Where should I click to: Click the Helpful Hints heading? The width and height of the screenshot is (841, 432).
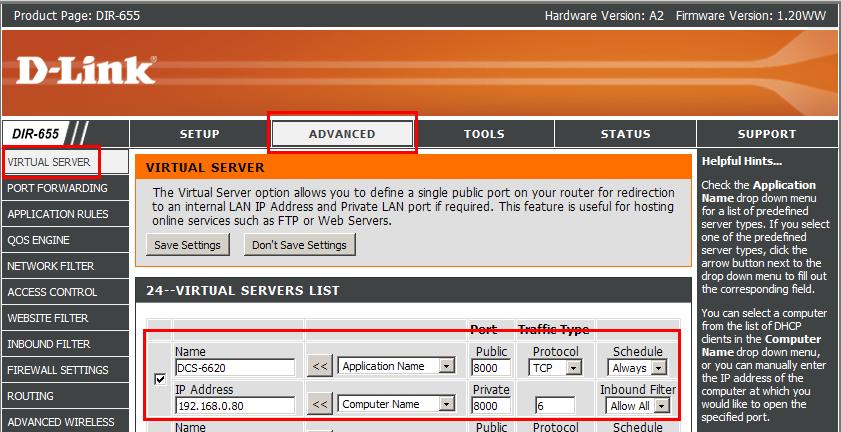742,161
